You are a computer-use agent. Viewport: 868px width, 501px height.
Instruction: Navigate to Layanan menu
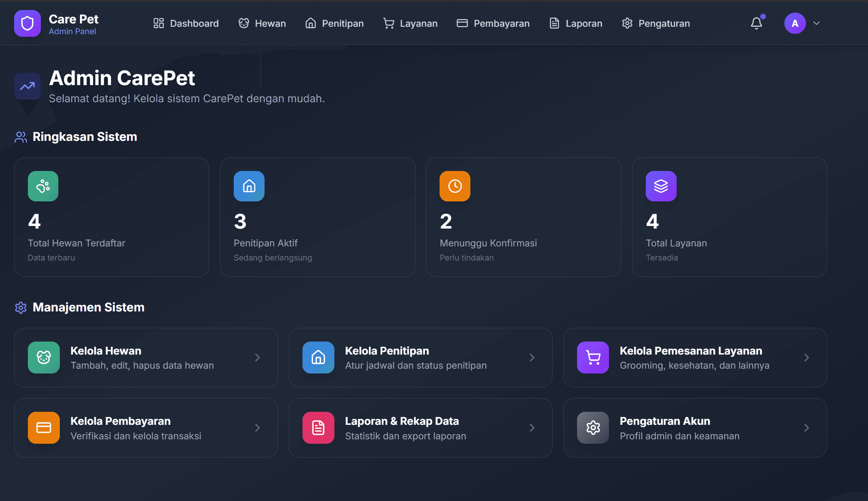410,23
